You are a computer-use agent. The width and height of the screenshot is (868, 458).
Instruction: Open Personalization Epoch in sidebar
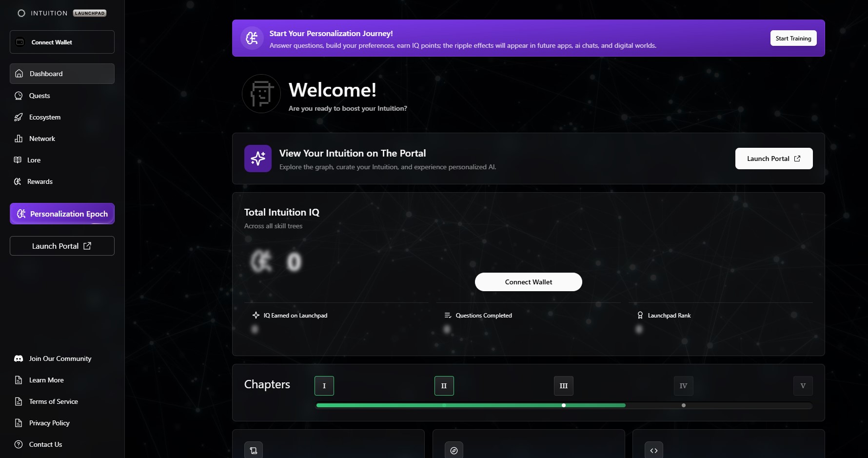62,214
